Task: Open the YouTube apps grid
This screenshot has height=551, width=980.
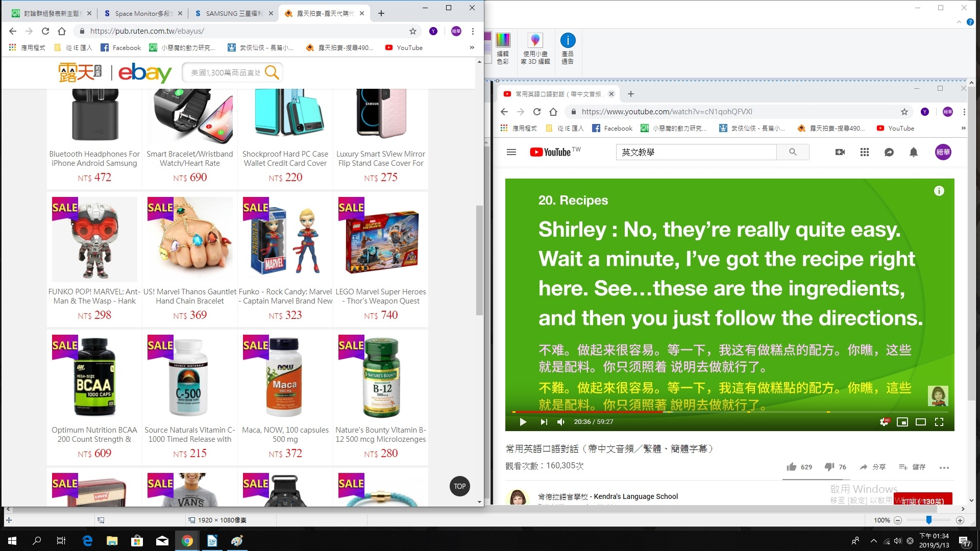Action: [x=865, y=152]
